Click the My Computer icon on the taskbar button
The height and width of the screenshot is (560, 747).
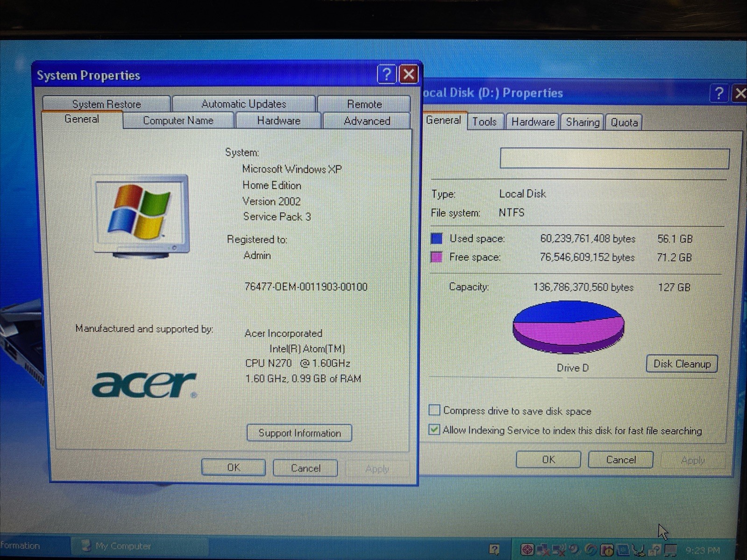click(85, 546)
